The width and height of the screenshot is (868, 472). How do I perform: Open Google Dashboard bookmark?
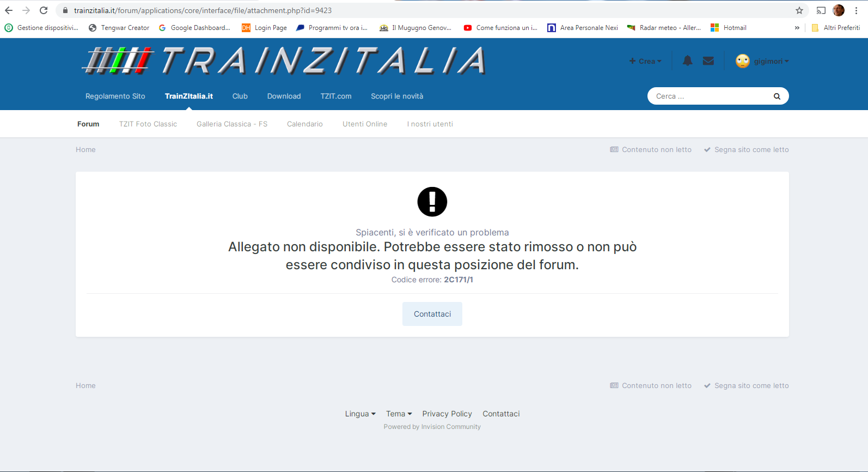pyautogui.click(x=194, y=28)
